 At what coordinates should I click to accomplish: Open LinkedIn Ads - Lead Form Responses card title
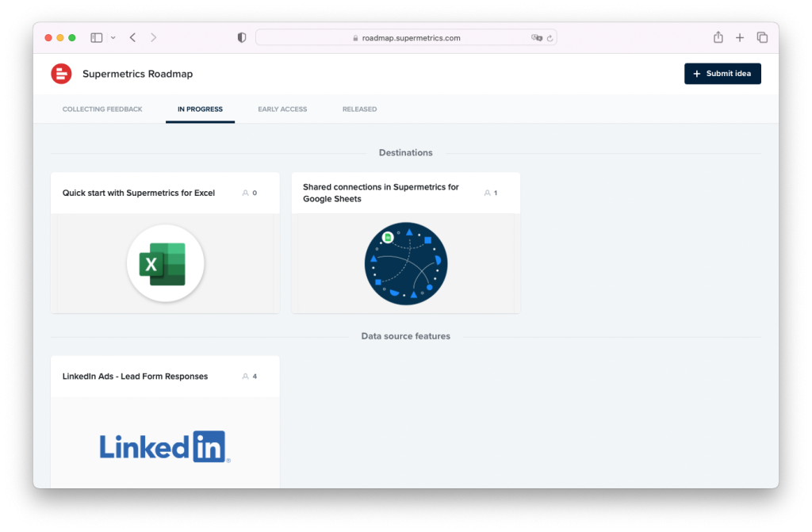click(135, 376)
